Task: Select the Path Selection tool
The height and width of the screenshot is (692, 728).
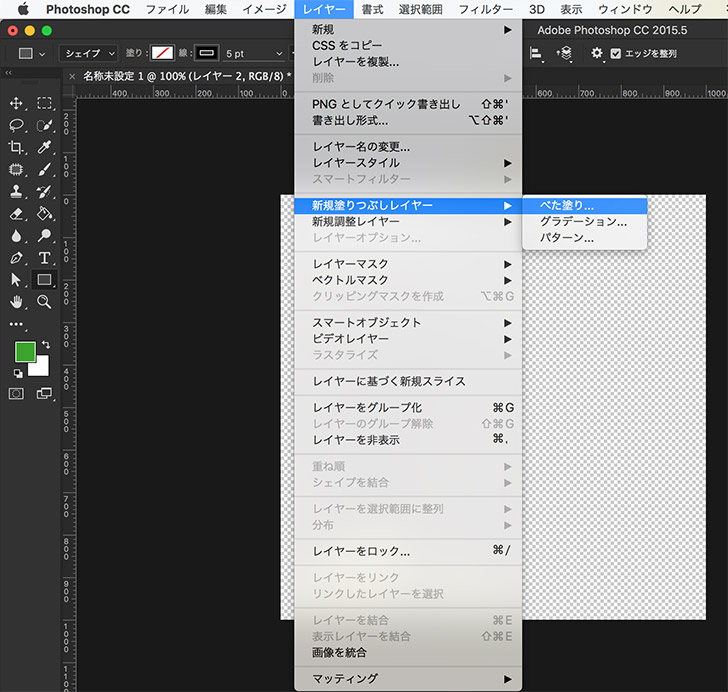Action: (x=16, y=280)
